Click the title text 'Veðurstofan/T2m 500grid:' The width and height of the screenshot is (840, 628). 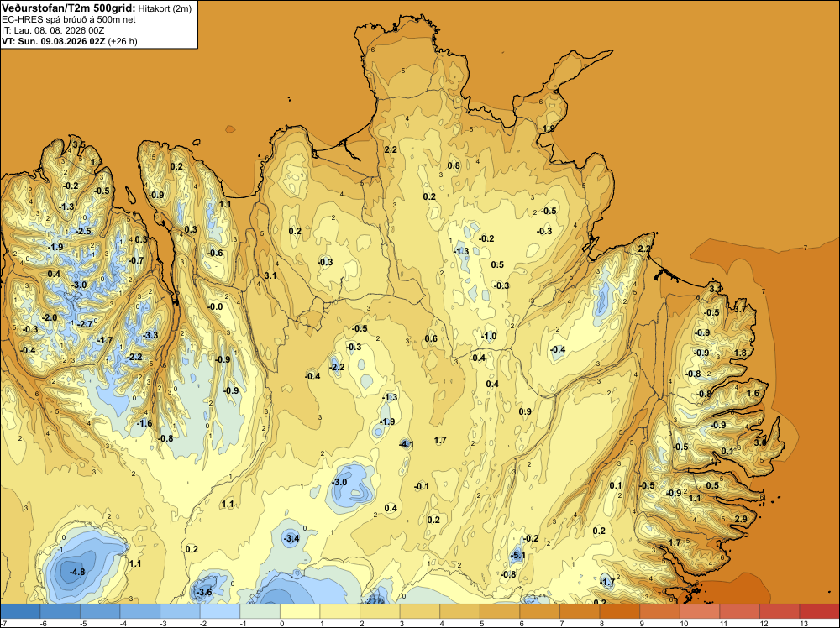coord(69,8)
